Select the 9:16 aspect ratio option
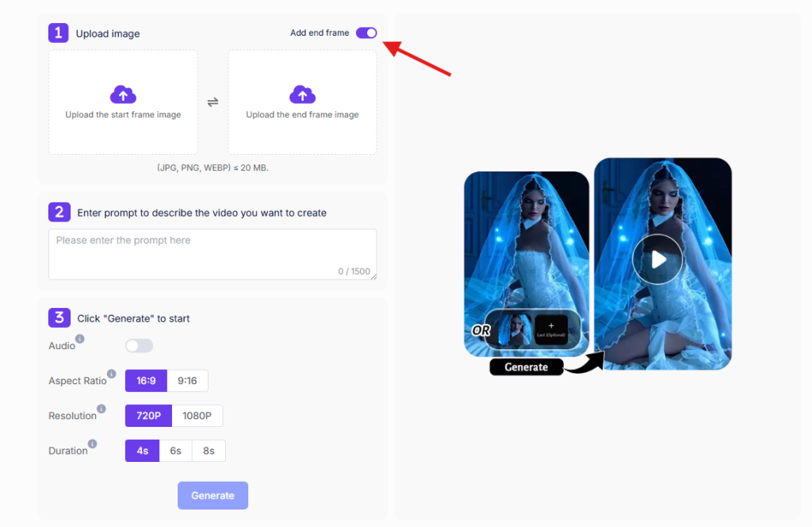The width and height of the screenshot is (812, 527). pos(188,380)
